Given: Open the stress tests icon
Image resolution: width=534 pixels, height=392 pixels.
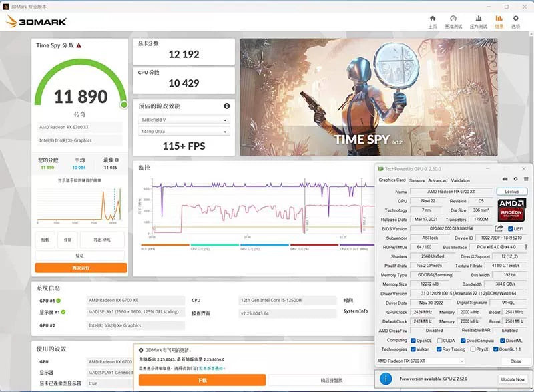Looking at the screenshot, I should (478, 19).
